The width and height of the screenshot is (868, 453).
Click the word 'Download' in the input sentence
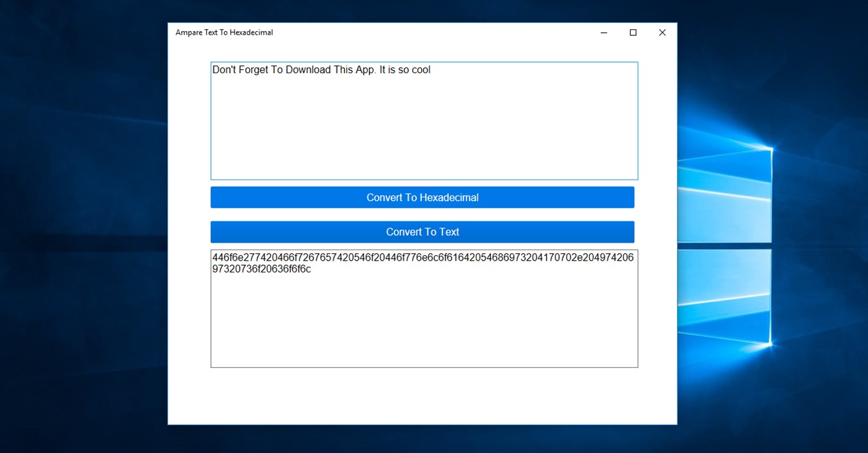[x=298, y=70]
